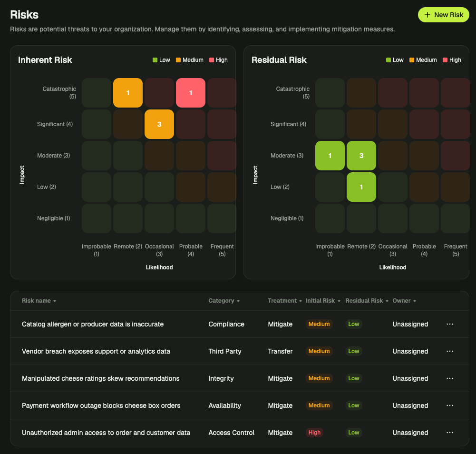The height and width of the screenshot is (454, 476).
Task: Open the Unauthorized admin access risk entry
Action: pyautogui.click(x=106, y=433)
